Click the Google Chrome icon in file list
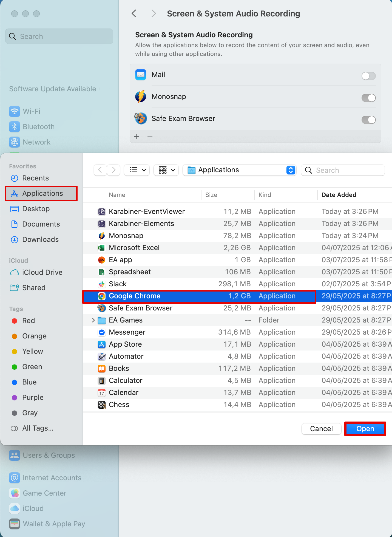392x537 pixels. click(102, 296)
